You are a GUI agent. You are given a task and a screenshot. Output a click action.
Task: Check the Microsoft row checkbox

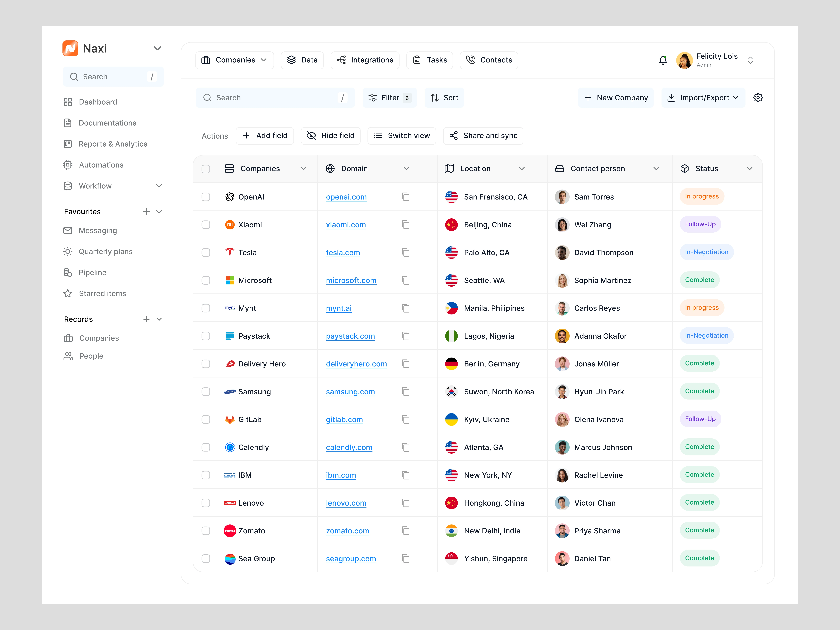point(206,280)
